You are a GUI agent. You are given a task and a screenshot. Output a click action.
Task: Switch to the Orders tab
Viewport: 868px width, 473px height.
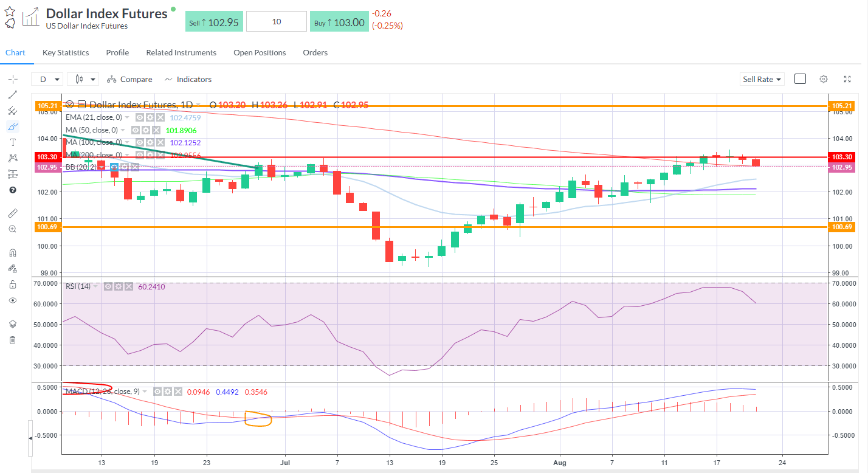pos(315,53)
